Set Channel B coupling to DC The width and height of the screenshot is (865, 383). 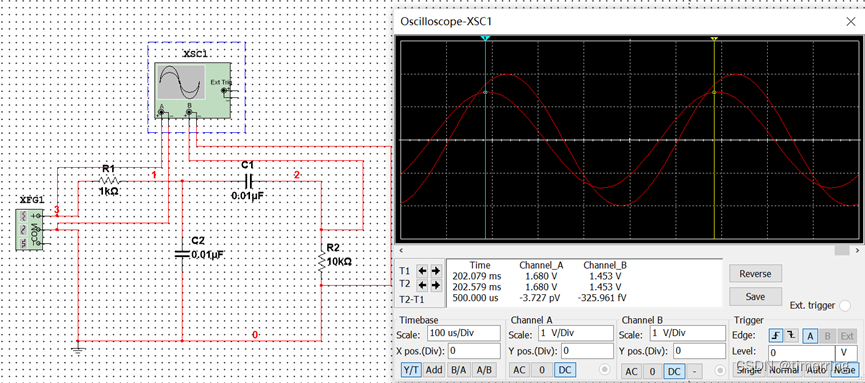tap(674, 371)
